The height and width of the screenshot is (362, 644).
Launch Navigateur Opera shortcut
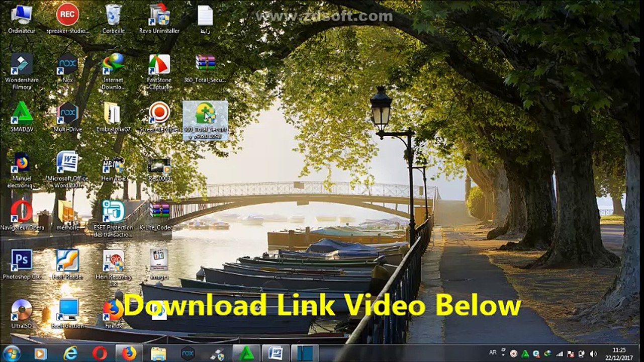coord(22,215)
